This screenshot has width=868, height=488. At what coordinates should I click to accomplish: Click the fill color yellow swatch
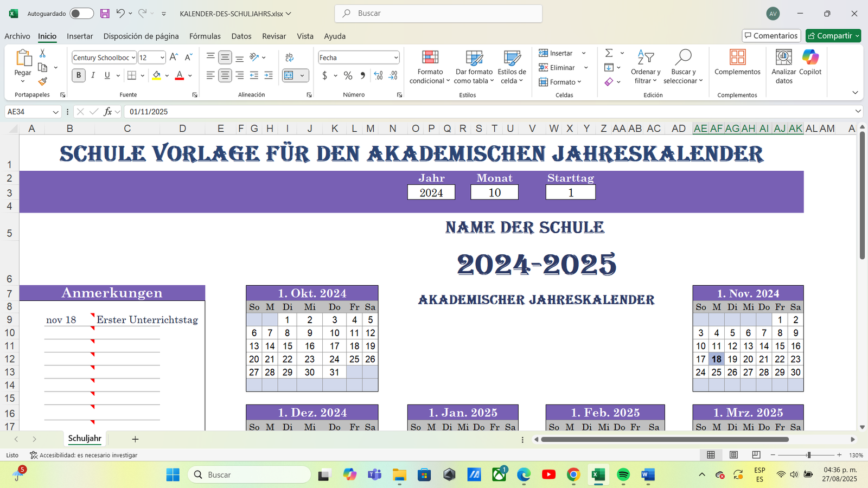(x=157, y=75)
